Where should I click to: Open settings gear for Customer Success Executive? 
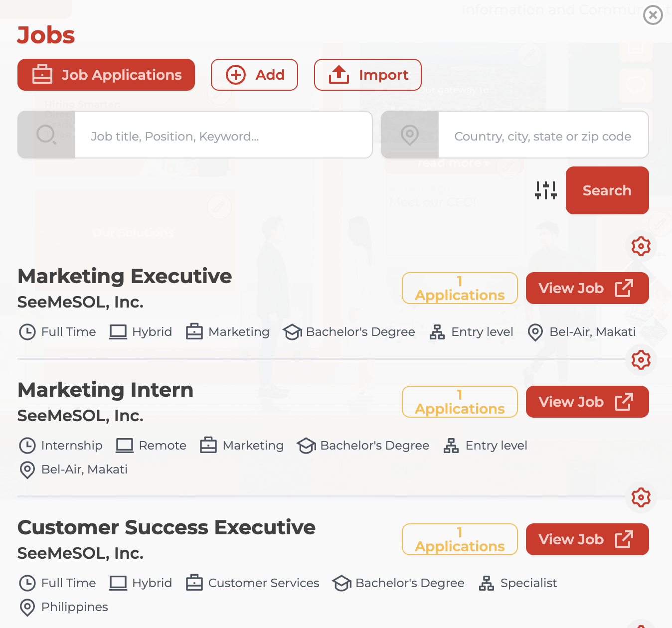tap(641, 497)
